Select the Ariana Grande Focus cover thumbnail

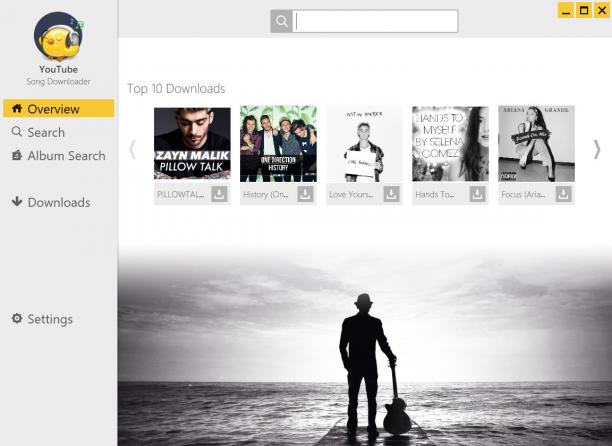point(536,144)
